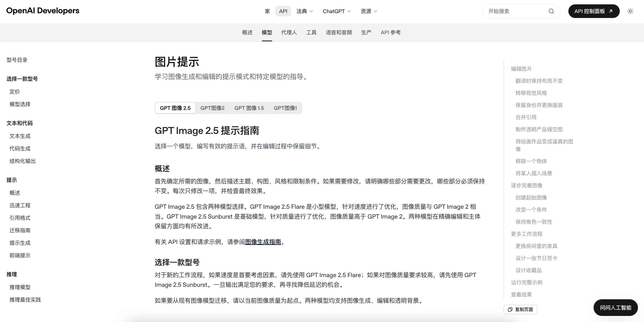Select the GPT图像2 model tab
The width and height of the screenshot is (644, 322).
pos(212,108)
